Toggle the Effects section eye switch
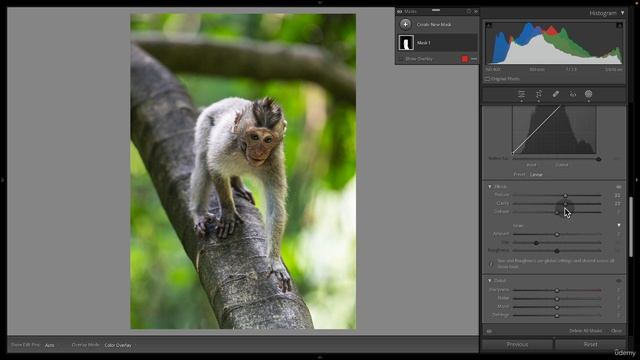 coord(618,187)
